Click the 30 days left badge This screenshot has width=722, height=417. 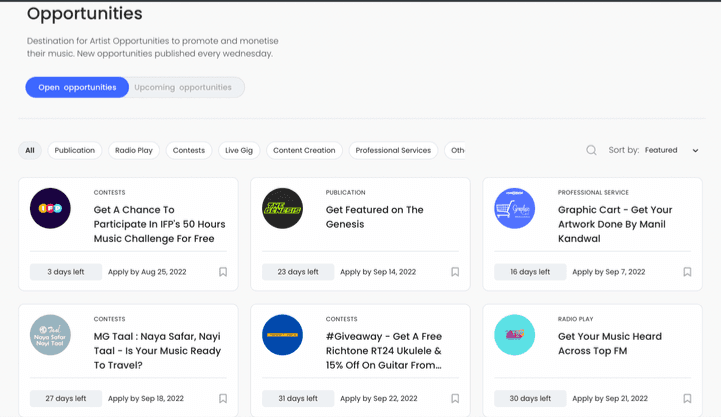[x=530, y=399]
